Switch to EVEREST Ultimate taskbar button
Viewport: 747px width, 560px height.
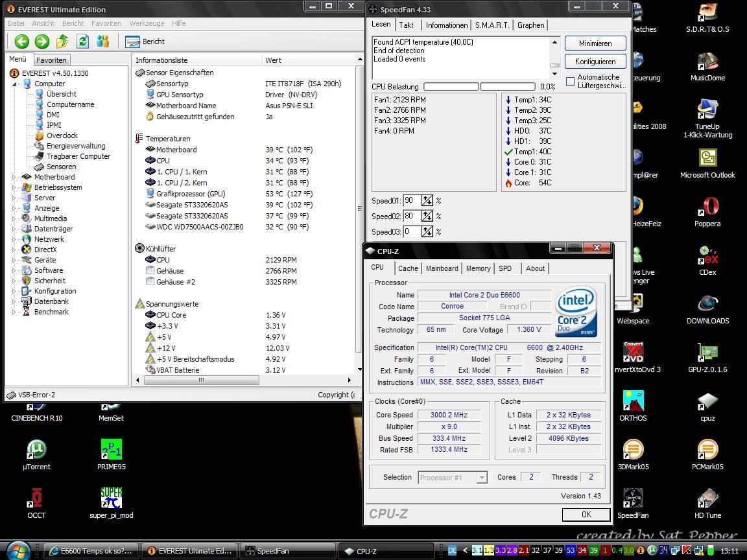pos(189,551)
